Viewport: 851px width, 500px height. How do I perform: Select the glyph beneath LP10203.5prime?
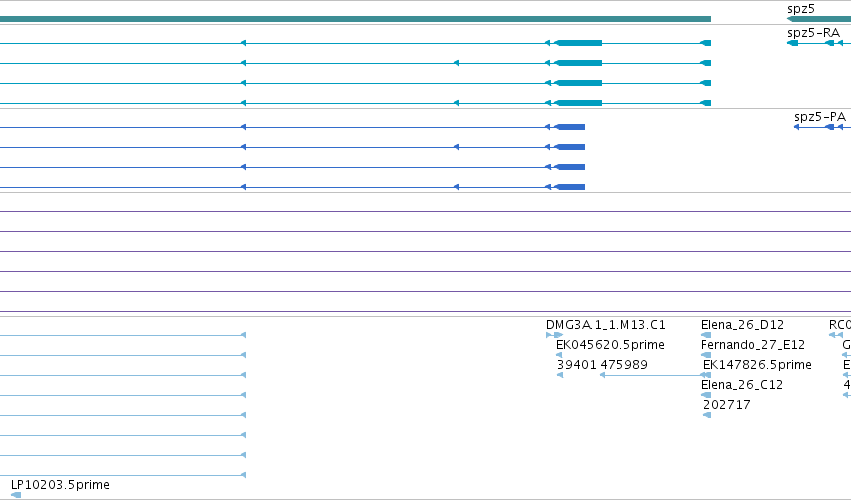click(x=16, y=495)
